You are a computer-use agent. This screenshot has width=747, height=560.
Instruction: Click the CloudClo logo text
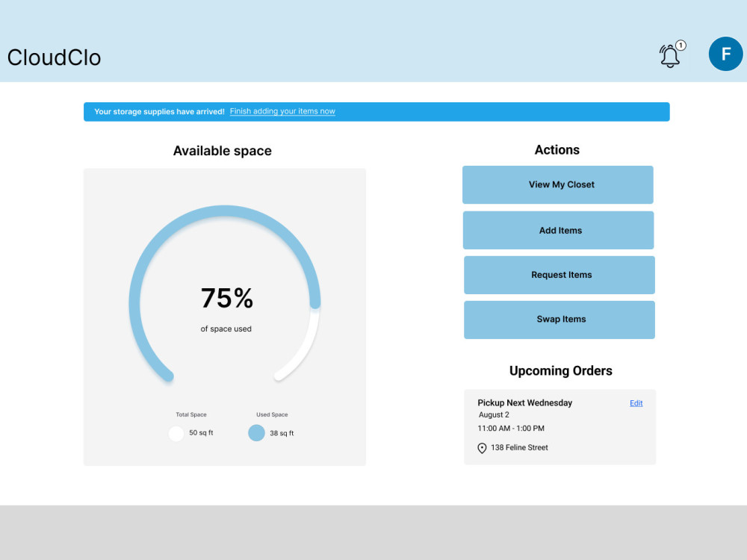tap(54, 57)
